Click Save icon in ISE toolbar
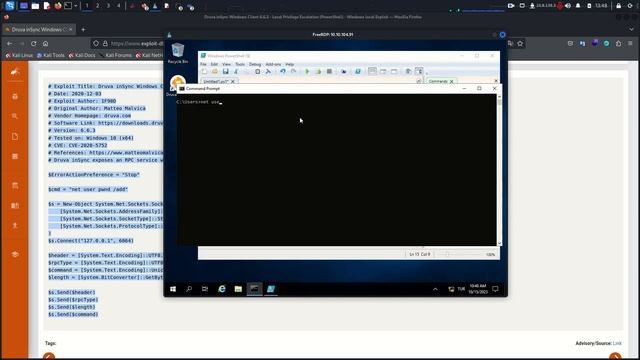This screenshot has height=360, width=640. point(225,71)
